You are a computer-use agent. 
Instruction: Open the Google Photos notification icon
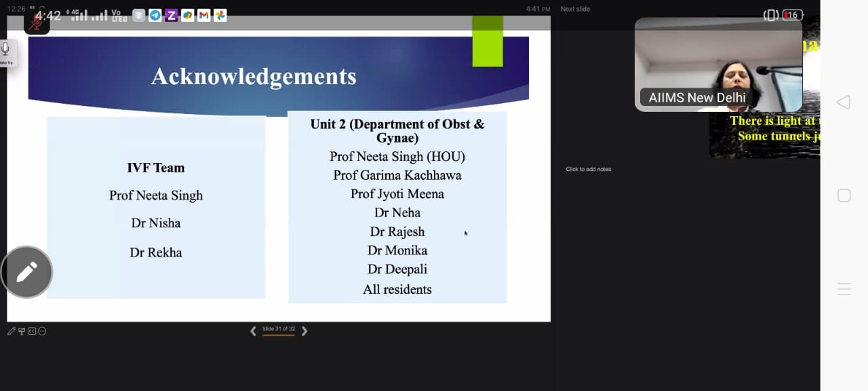pos(220,15)
